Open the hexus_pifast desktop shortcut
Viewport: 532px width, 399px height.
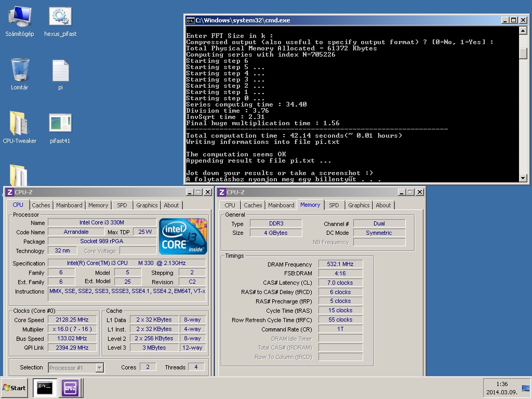(x=60, y=22)
